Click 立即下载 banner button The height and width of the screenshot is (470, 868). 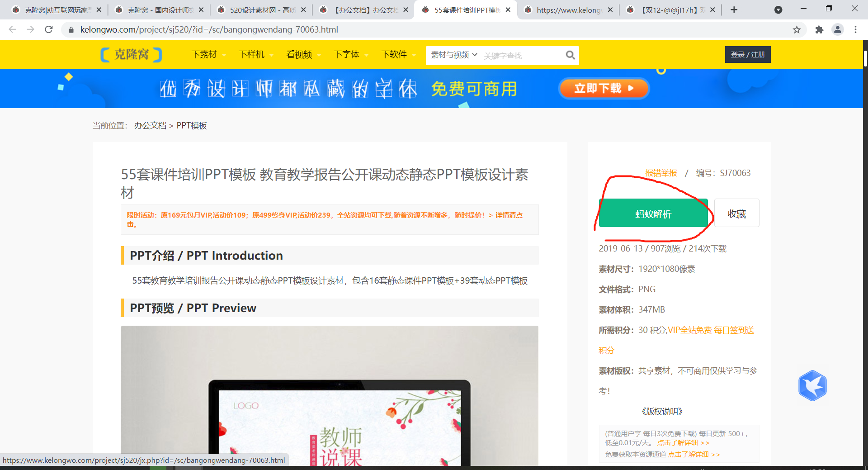pyautogui.click(x=604, y=88)
